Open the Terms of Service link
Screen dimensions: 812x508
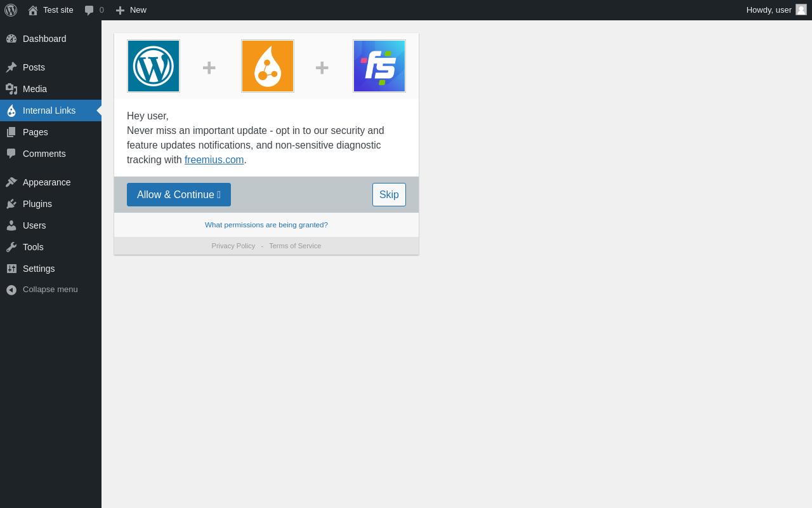(295, 246)
